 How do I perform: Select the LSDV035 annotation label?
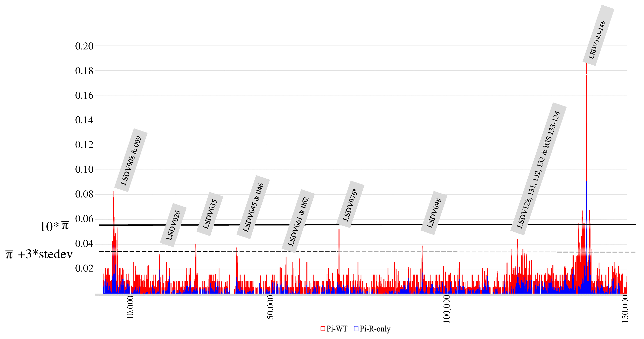[x=210, y=214]
